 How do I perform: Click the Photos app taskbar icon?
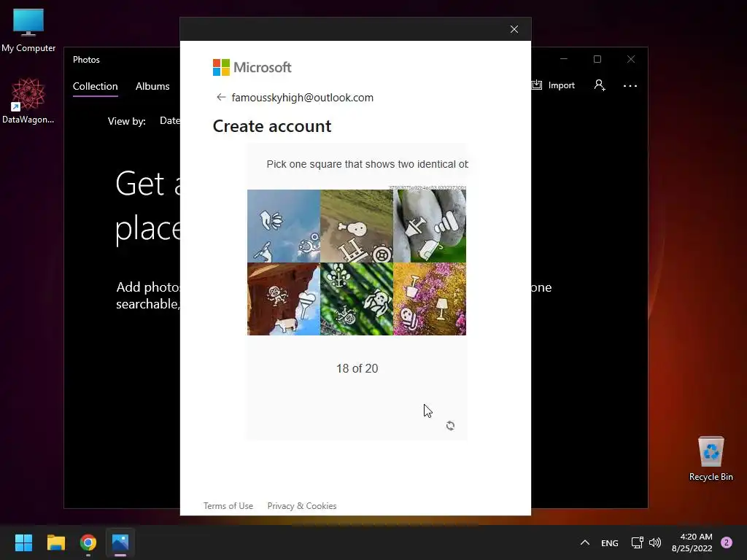[x=120, y=542]
